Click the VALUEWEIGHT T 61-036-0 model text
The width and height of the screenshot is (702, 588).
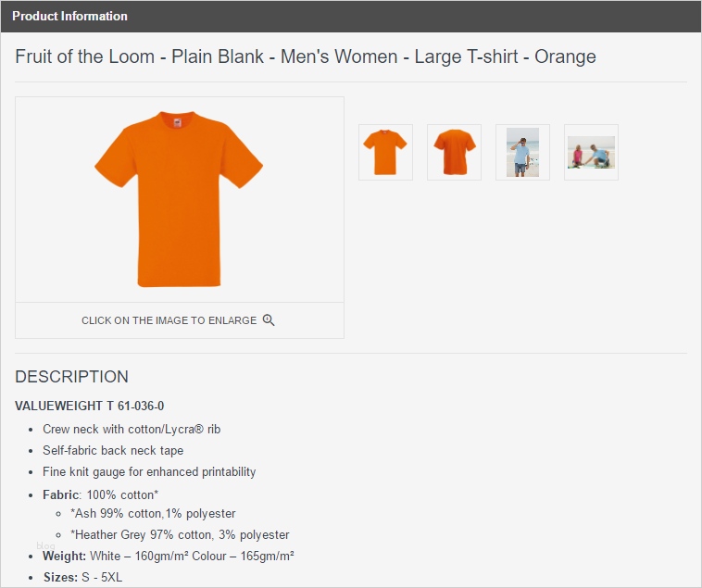(90, 406)
